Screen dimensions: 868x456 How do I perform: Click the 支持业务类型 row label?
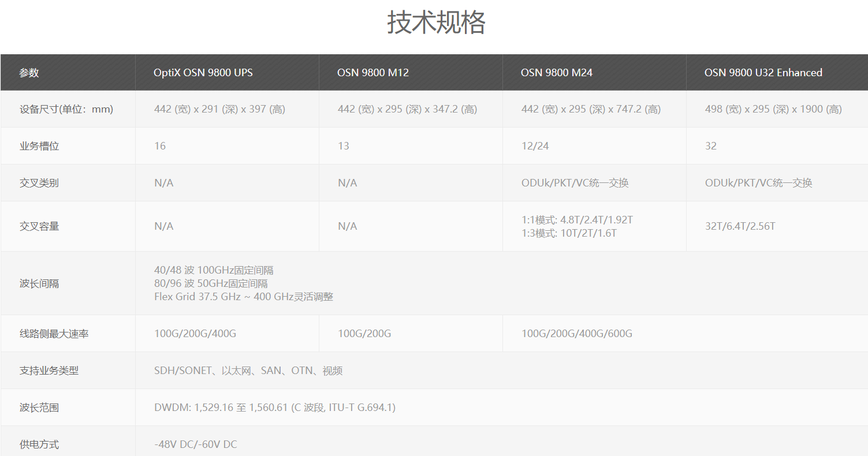(49, 371)
